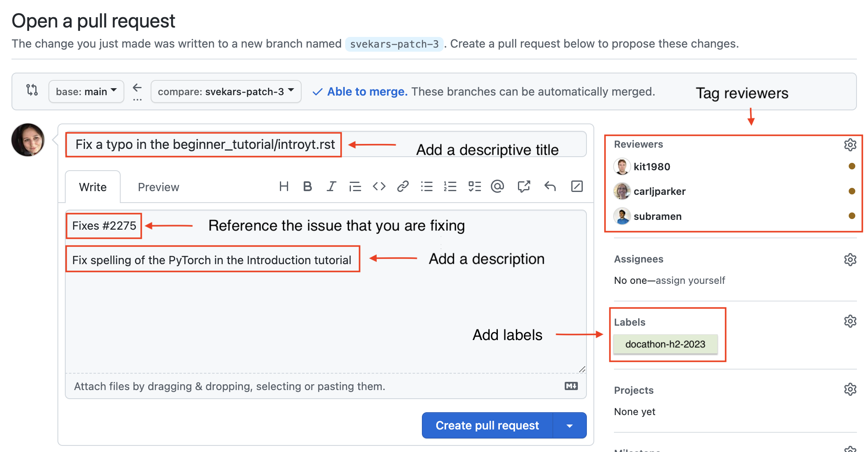Image resolution: width=868 pixels, height=452 pixels.
Task: Select the Write tab
Action: click(93, 187)
